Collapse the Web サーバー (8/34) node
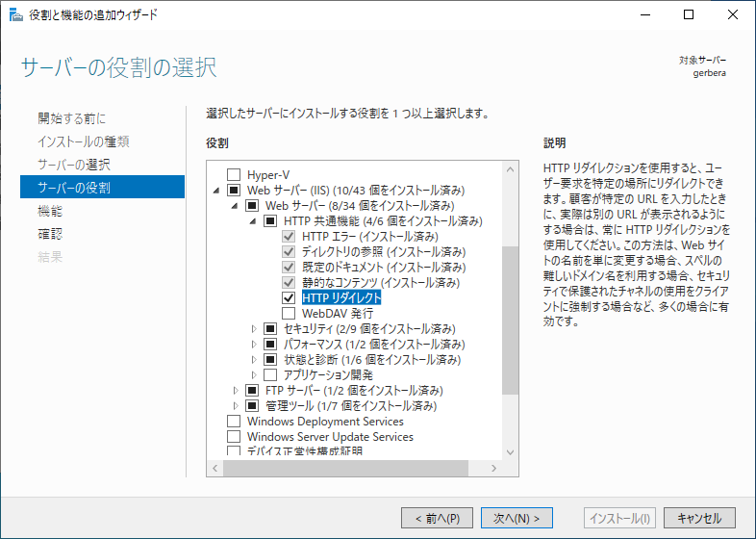This screenshot has width=756, height=539. 235,206
